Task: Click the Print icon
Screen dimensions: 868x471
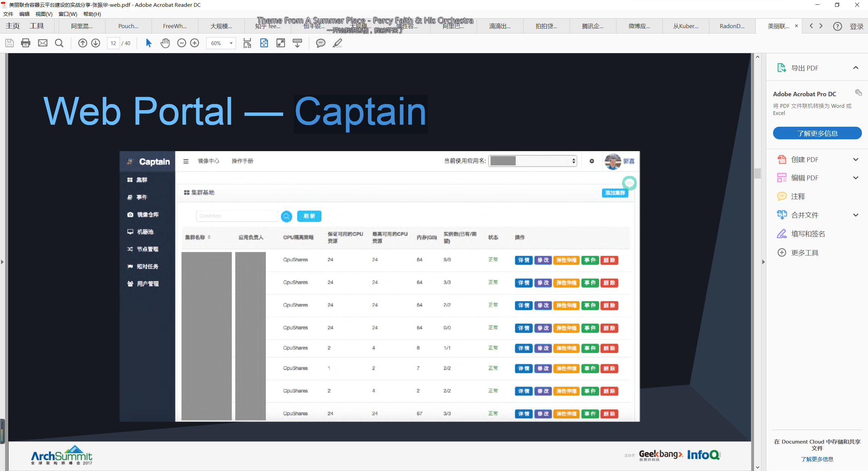Action: (x=26, y=43)
